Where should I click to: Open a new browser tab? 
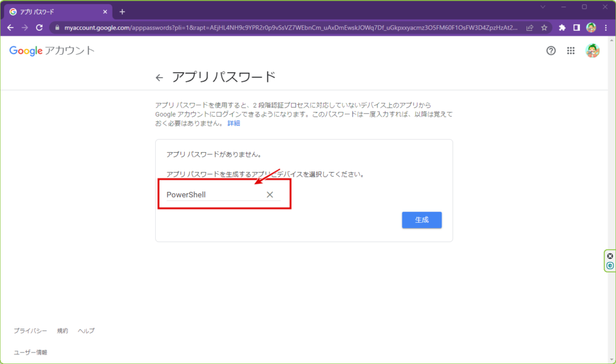(122, 12)
